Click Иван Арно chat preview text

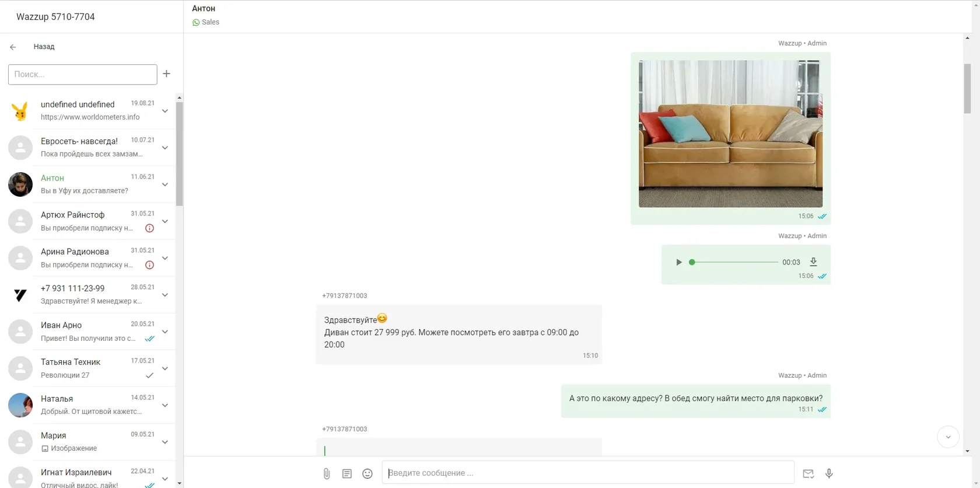tap(88, 339)
